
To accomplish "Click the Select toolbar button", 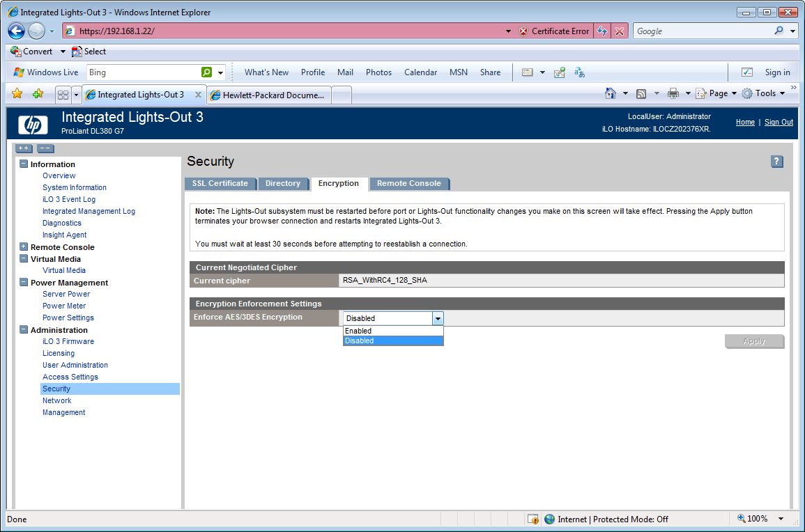I will [89, 52].
